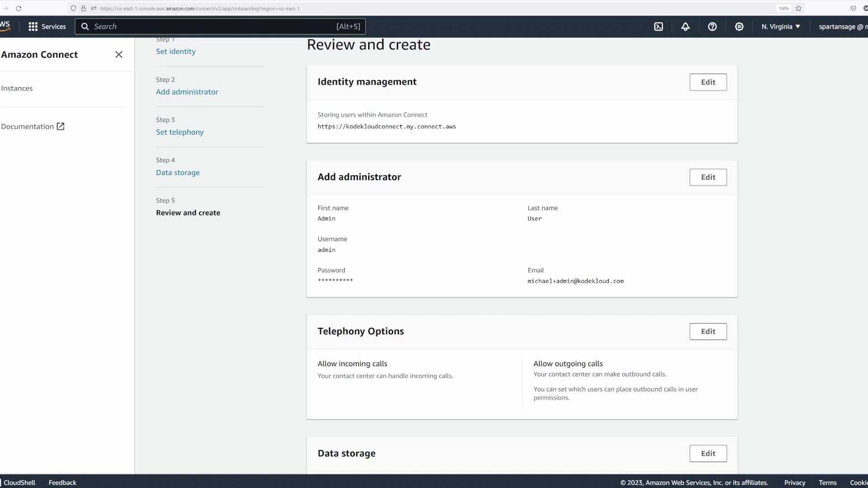Open the Services grid menu icon
Image resolution: width=868 pixels, height=488 pixels.
(33, 27)
